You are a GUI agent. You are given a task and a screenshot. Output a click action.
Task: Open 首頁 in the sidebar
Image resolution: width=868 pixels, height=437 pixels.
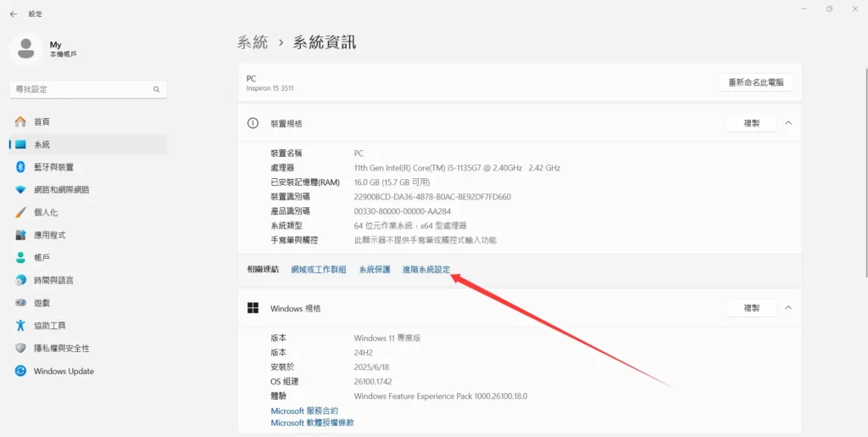pyautogui.click(x=88, y=121)
